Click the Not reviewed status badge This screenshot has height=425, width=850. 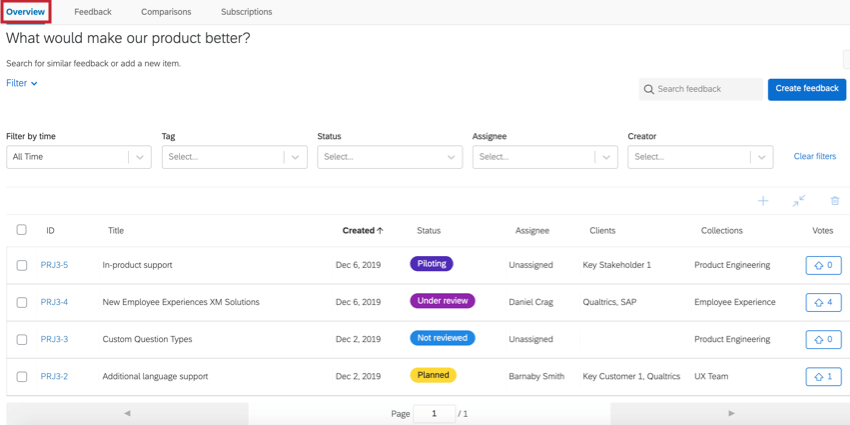point(442,338)
